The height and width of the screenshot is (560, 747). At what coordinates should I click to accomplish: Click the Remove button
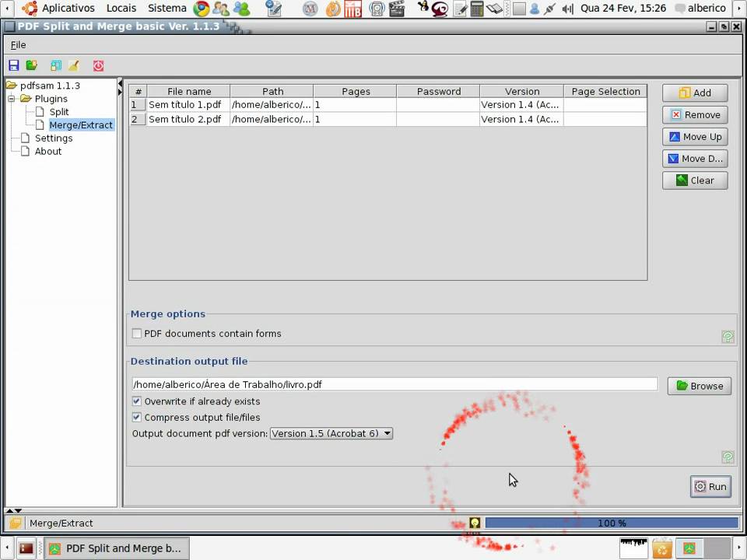pyautogui.click(x=695, y=115)
